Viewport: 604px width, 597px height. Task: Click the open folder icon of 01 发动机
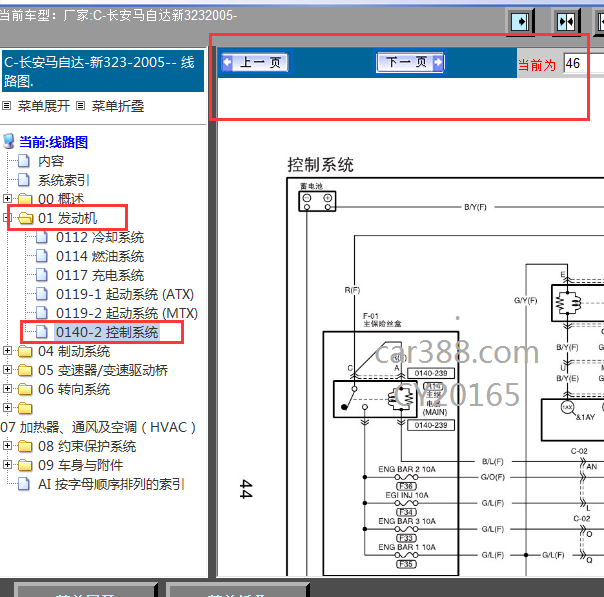(x=25, y=218)
